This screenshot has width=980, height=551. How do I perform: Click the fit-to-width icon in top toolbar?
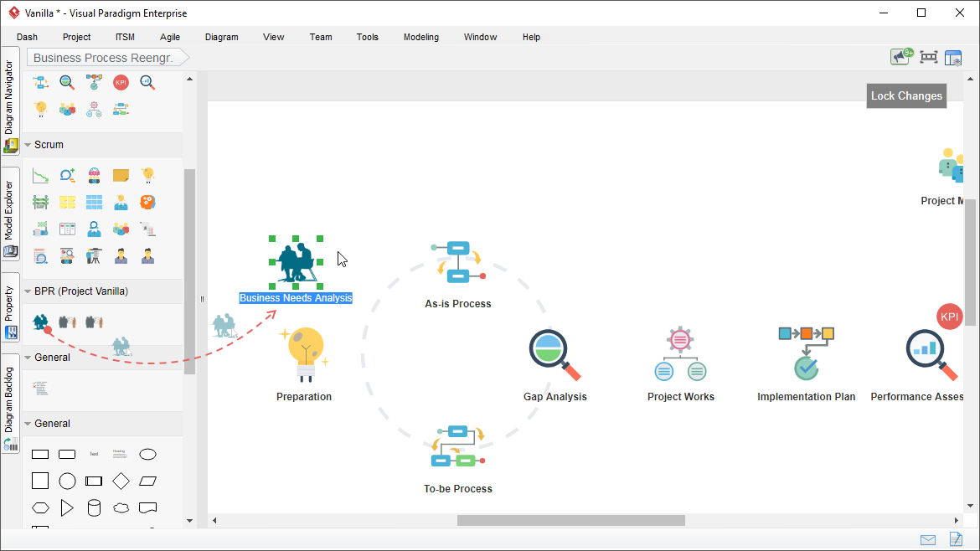[929, 58]
